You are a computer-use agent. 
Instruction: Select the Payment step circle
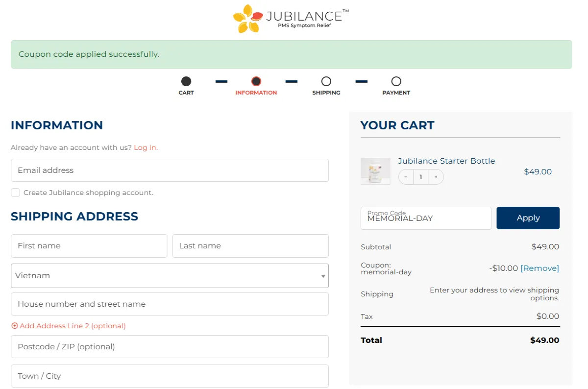(396, 81)
